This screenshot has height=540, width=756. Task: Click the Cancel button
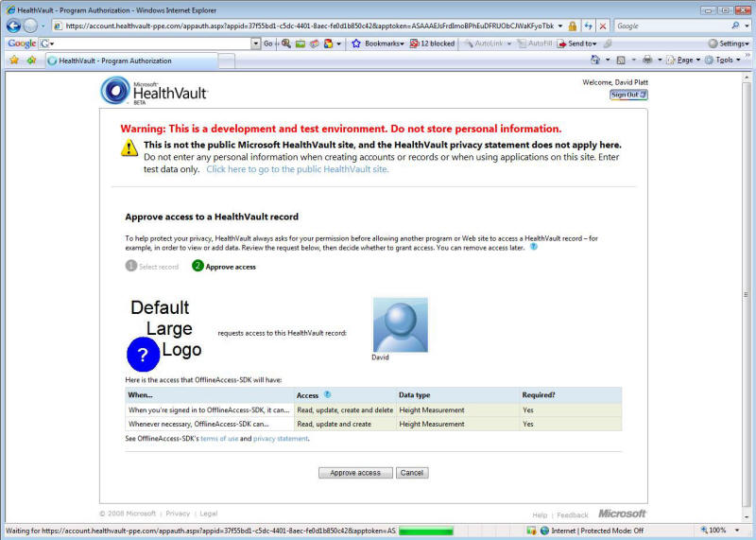point(412,473)
